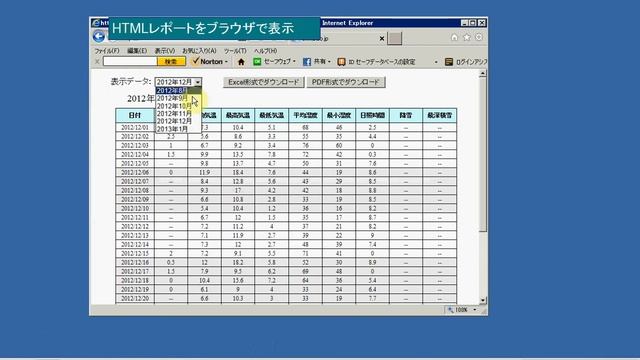Select 2012年11月 from the list
This screenshot has width=640, height=360.
tap(178, 113)
